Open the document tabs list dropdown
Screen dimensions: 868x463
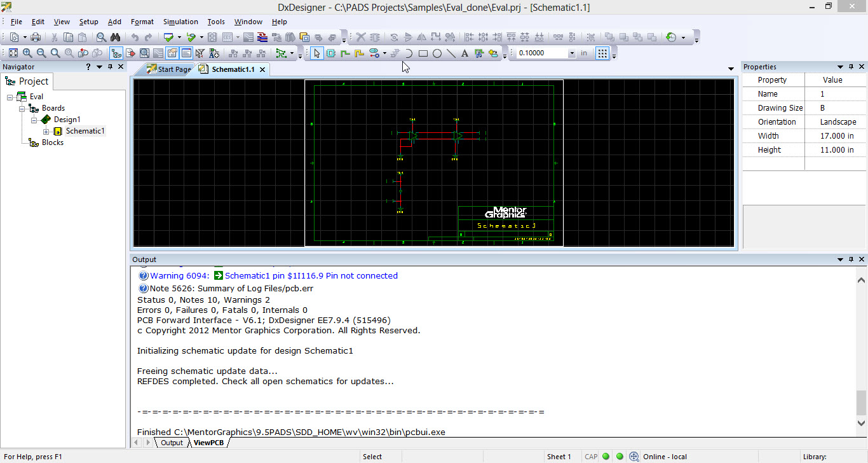click(731, 69)
